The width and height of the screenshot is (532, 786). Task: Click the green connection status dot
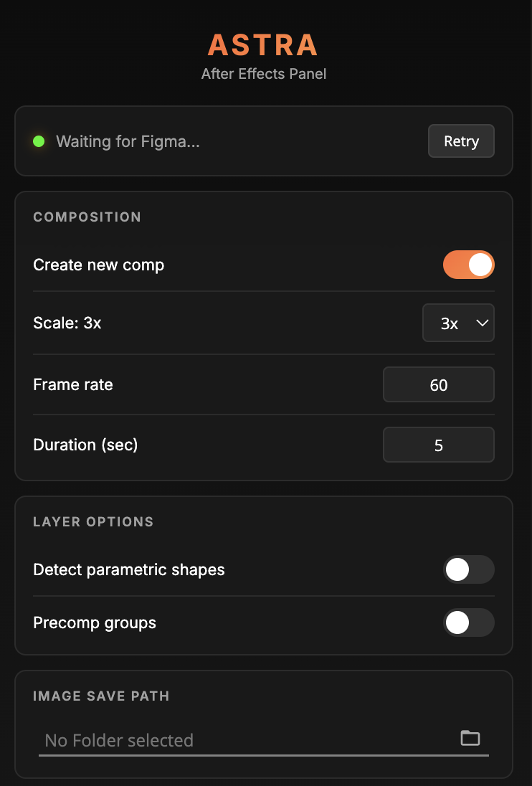pos(39,141)
